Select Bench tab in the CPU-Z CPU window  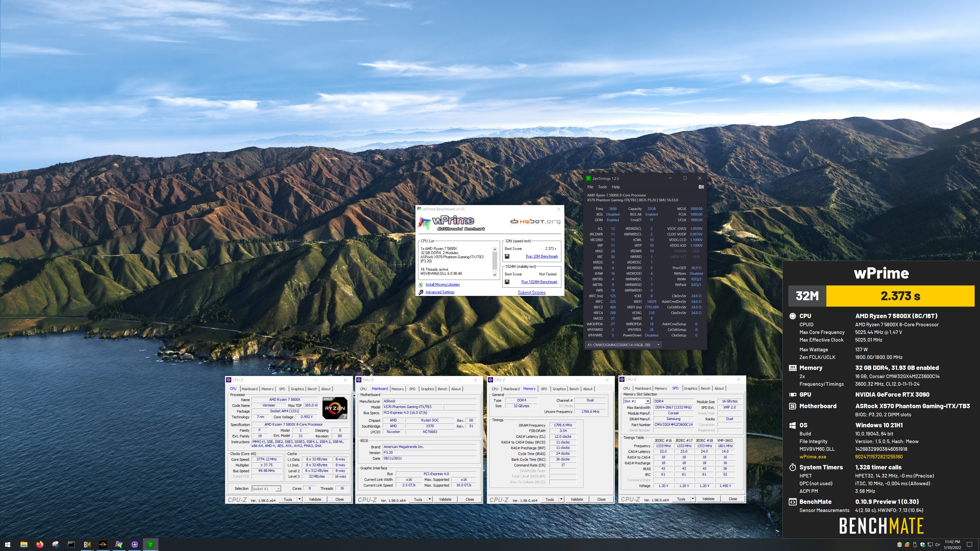(312, 389)
